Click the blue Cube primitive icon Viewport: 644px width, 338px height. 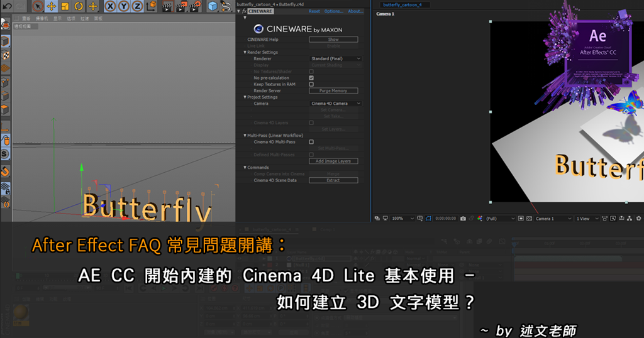[213, 6]
